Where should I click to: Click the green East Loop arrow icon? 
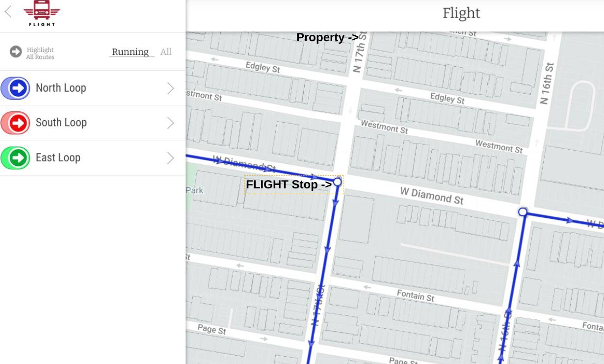[x=19, y=158]
